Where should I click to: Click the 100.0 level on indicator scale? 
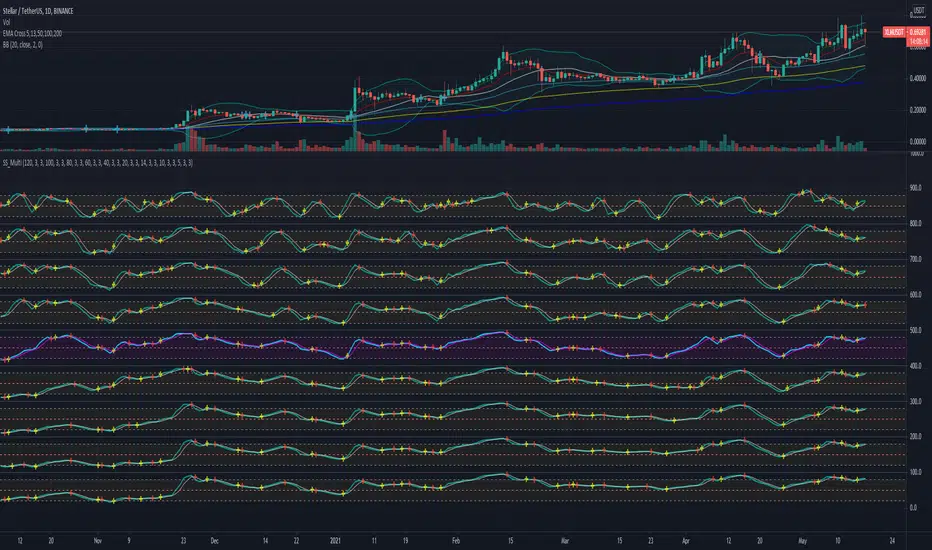[x=915, y=472]
